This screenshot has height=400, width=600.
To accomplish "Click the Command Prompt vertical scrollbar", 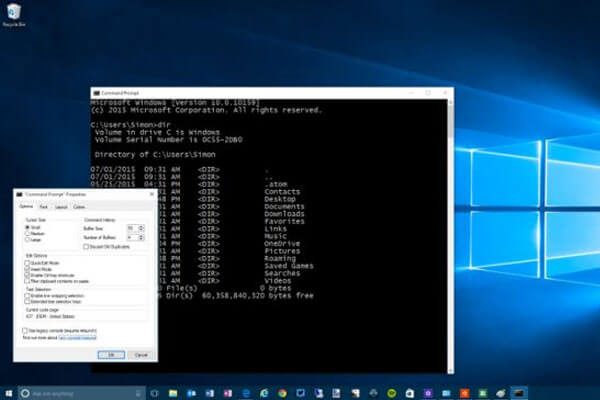I will pos(451,236).
